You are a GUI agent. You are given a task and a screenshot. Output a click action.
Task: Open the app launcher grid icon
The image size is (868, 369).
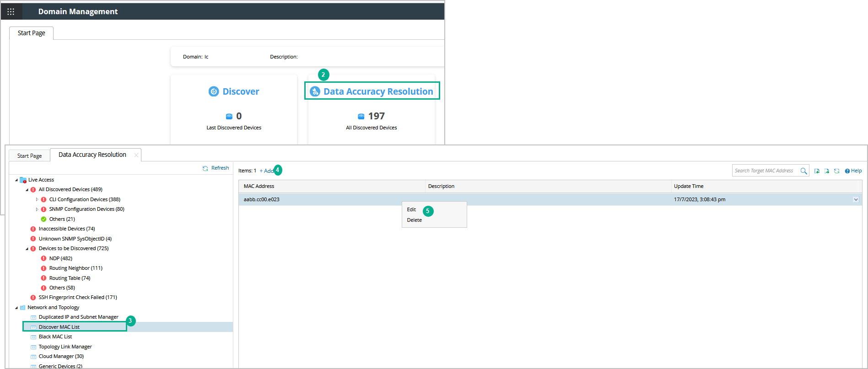11,11
